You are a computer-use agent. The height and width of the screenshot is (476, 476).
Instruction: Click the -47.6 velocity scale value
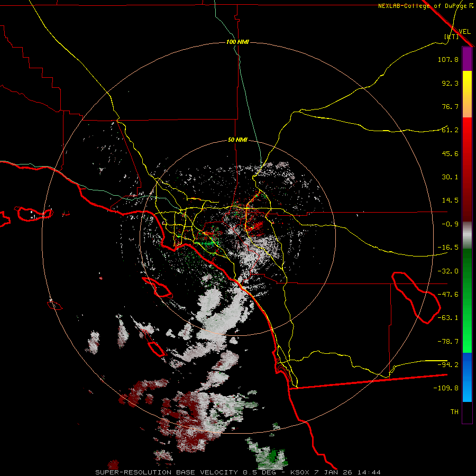pos(448,295)
